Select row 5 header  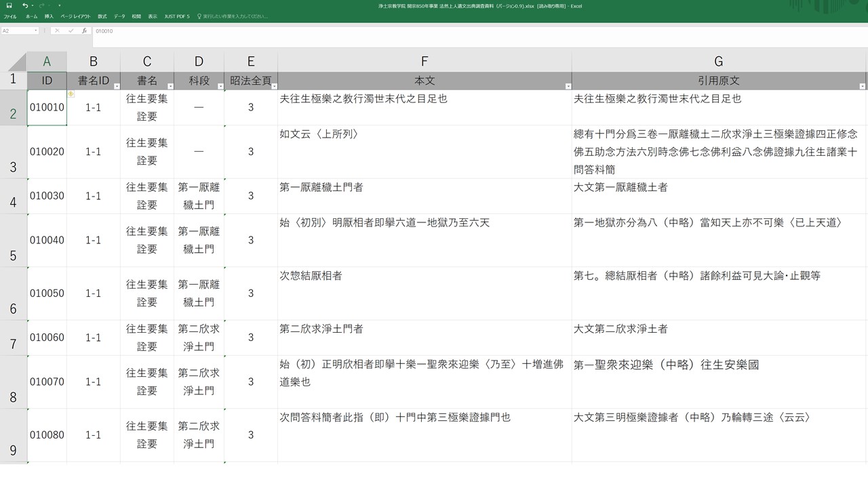14,241
